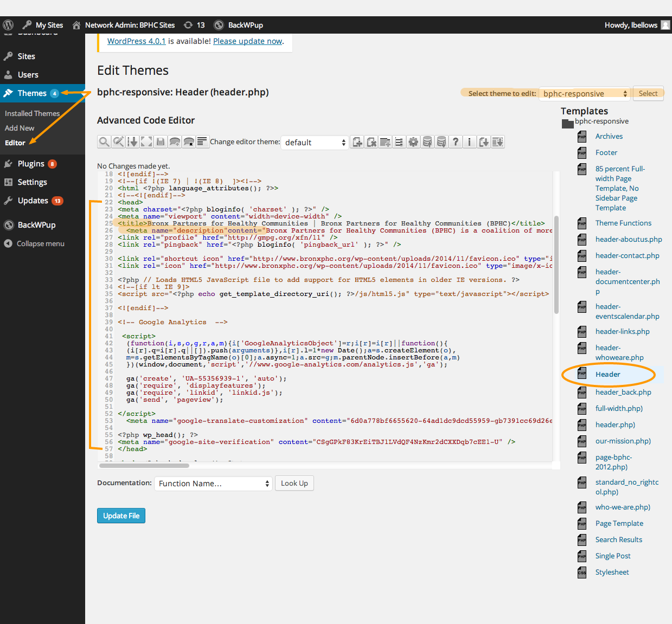Click the save floppy disk icon
672x624 pixels.
161,142
